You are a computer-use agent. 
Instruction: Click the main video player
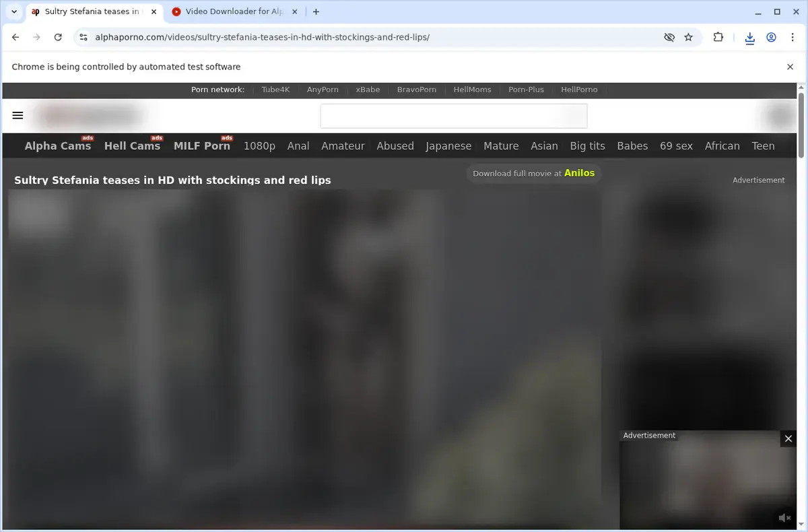pos(304,359)
